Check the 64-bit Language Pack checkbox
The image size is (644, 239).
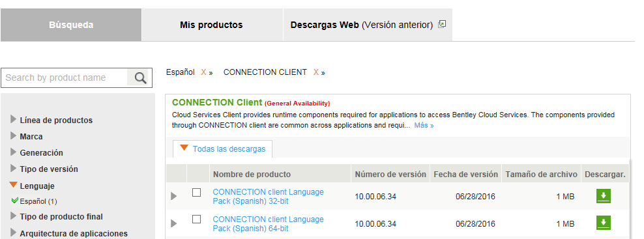[197, 219]
